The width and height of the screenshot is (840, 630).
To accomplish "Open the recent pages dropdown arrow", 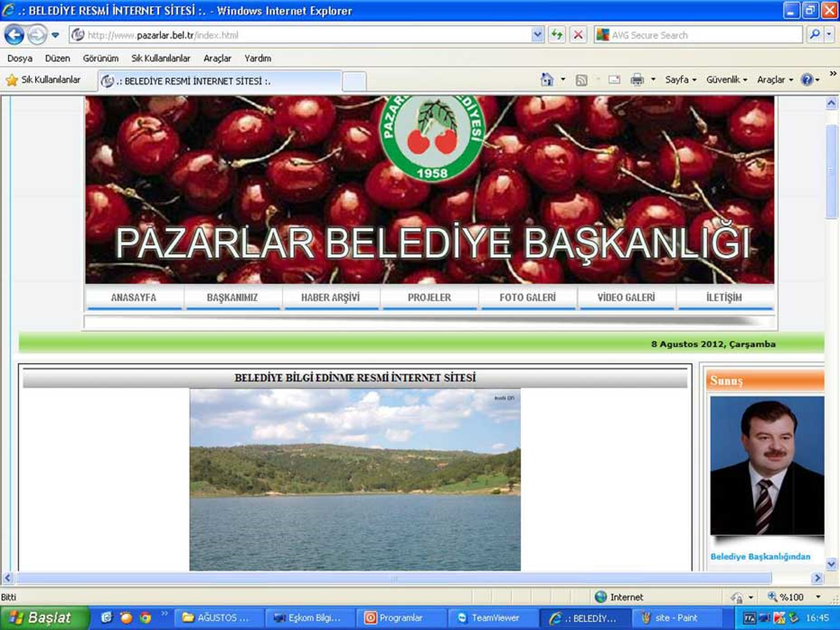I will tap(55, 35).
